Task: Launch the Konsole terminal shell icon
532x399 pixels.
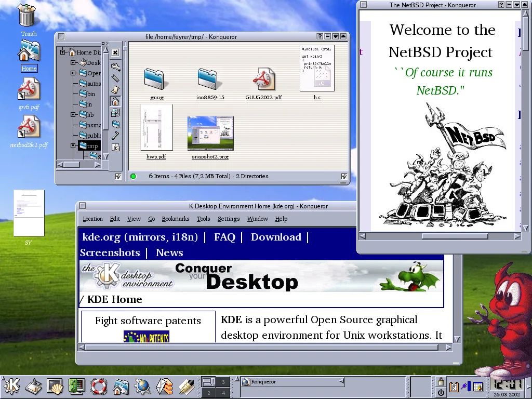Action: click(55, 386)
